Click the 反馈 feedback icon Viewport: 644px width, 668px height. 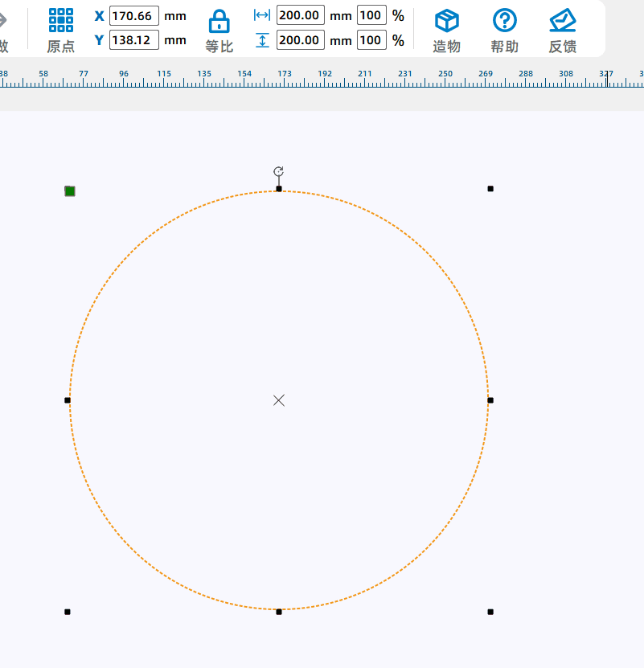coord(562,21)
